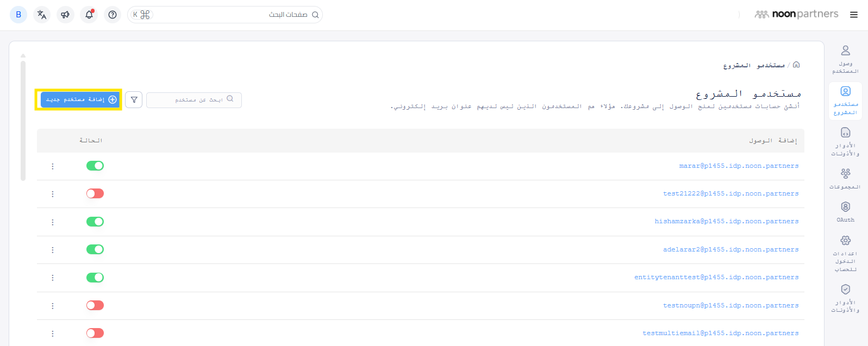868x346 pixels.
Task: Open three-dot menu for testnoupn@p1455
Action: coord(53,306)
